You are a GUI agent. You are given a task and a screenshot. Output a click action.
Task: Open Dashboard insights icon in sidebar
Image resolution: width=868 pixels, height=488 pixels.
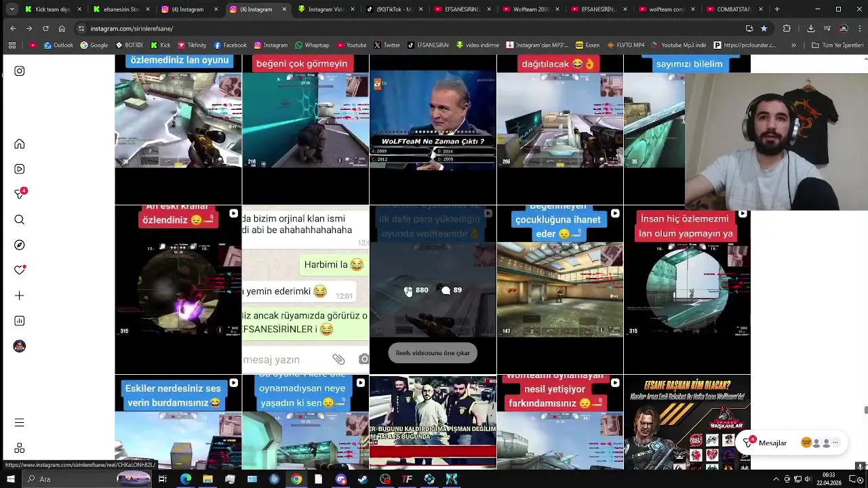point(20,321)
